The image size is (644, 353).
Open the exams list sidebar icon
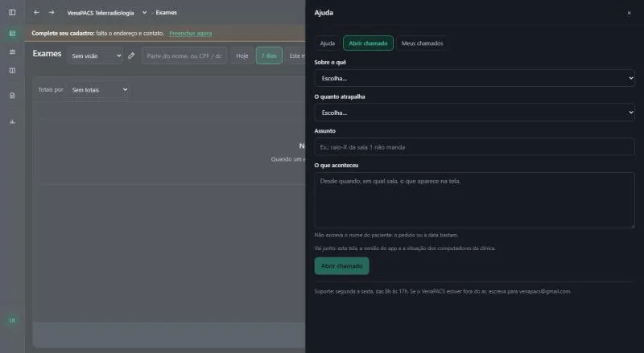pos(12,33)
